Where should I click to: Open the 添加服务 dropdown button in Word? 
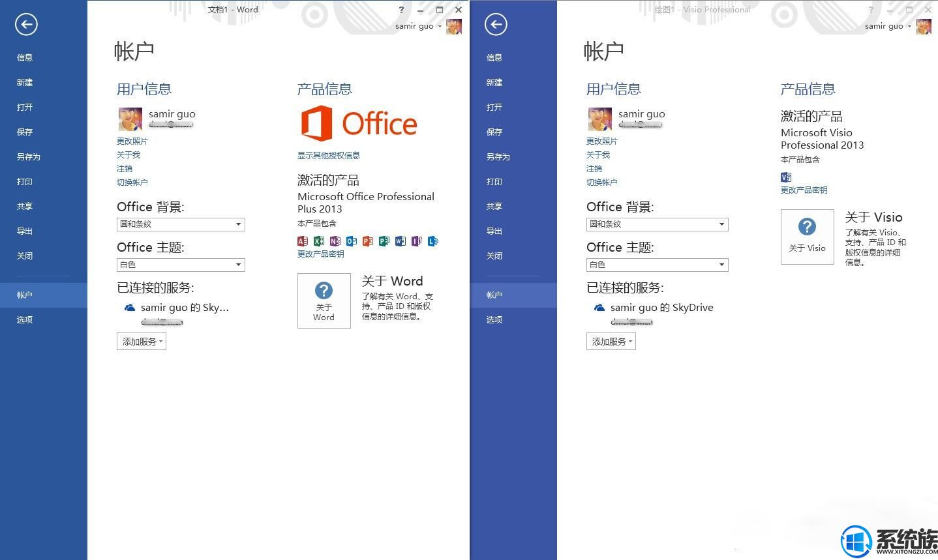coord(142,342)
